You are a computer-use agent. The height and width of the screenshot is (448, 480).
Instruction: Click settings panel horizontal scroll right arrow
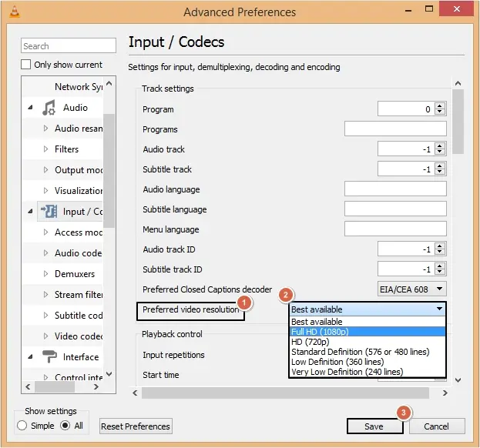(445, 393)
